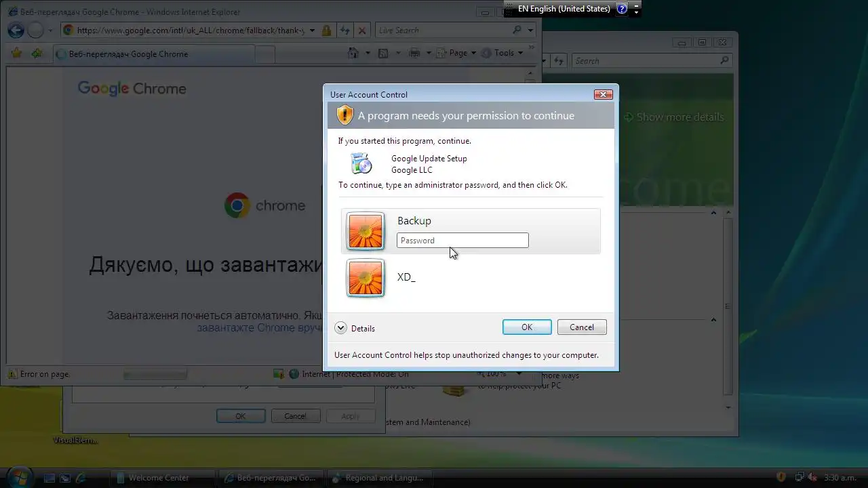Go forward in Internet Explorer

click(35, 30)
